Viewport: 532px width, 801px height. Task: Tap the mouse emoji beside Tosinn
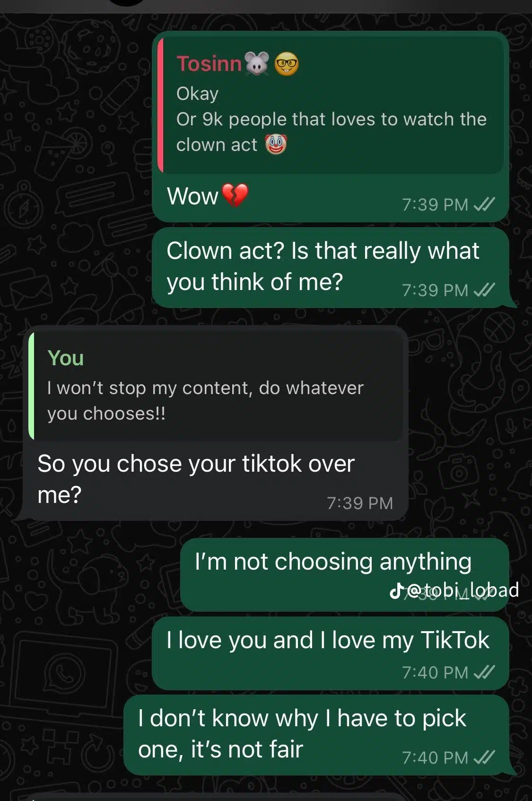257,64
